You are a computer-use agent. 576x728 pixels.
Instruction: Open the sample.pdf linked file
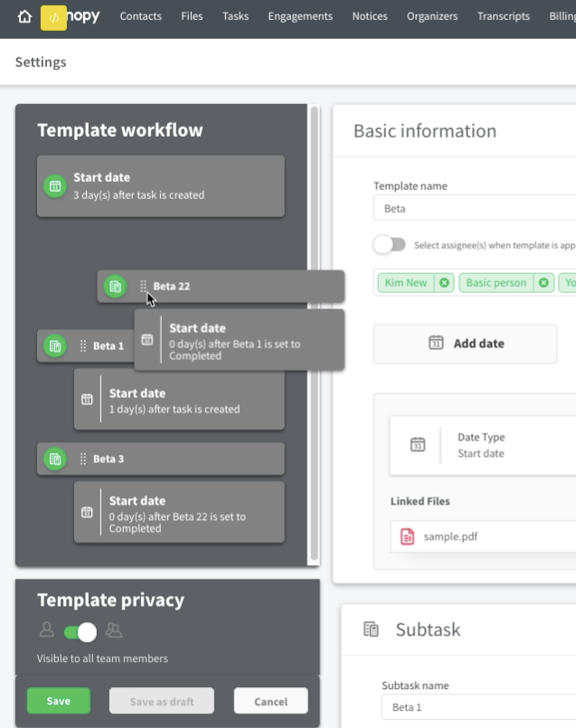point(483,536)
